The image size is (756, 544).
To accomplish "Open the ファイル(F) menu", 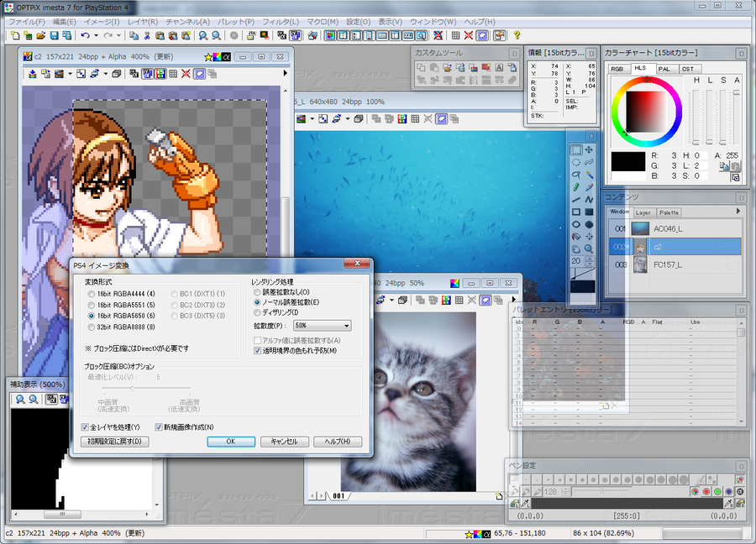I will (x=27, y=22).
